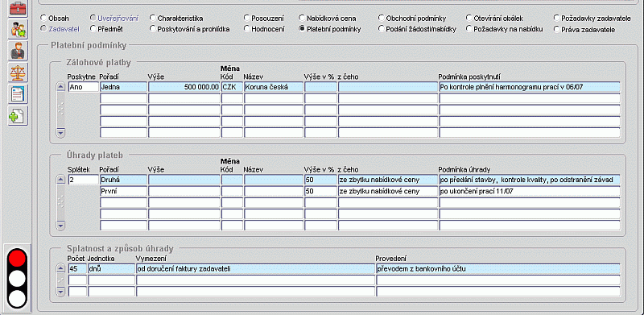Click the Koruna česká currency name field
The height and width of the screenshot is (315, 644).
click(274, 87)
